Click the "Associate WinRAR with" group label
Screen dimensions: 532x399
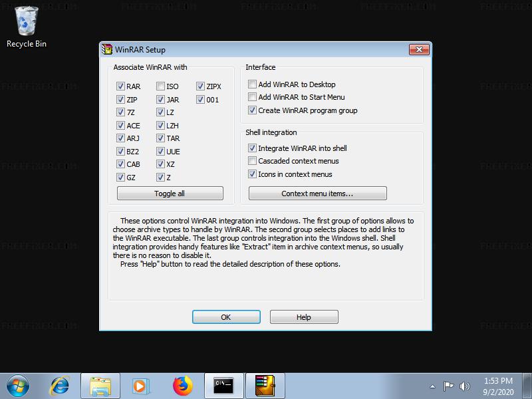[150, 67]
